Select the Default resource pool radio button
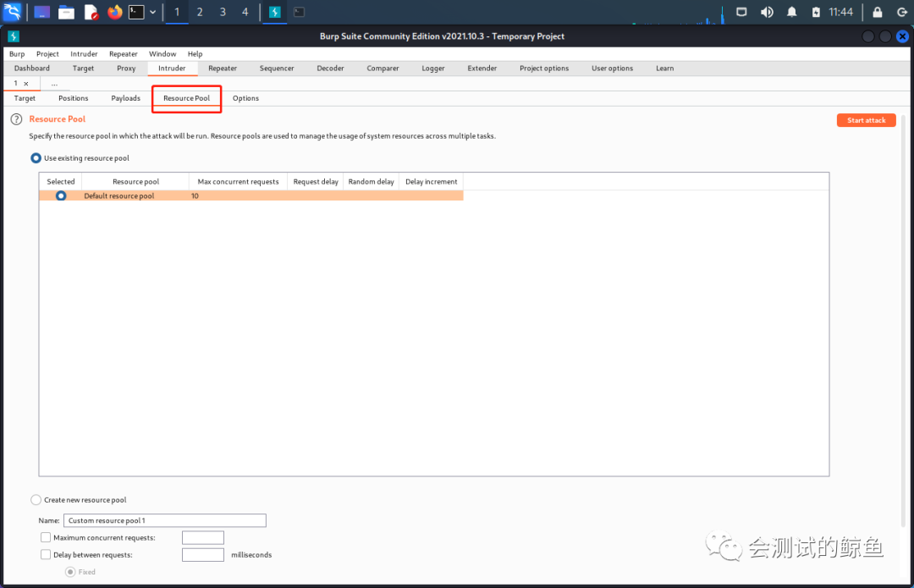The height and width of the screenshot is (588, 914). pyautogui.click(x=61, y=195)
